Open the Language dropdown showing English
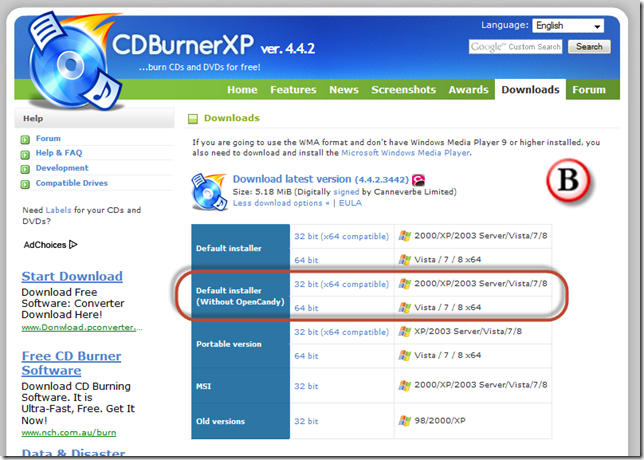 568,26
